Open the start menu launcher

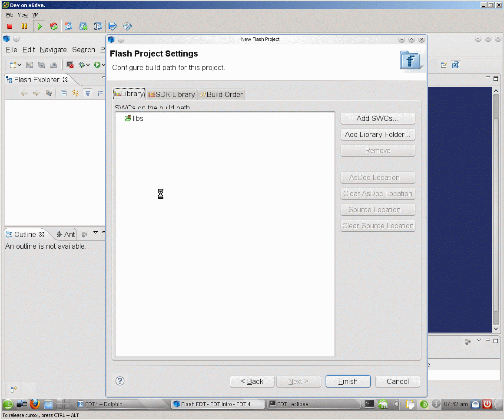(8, 404)
